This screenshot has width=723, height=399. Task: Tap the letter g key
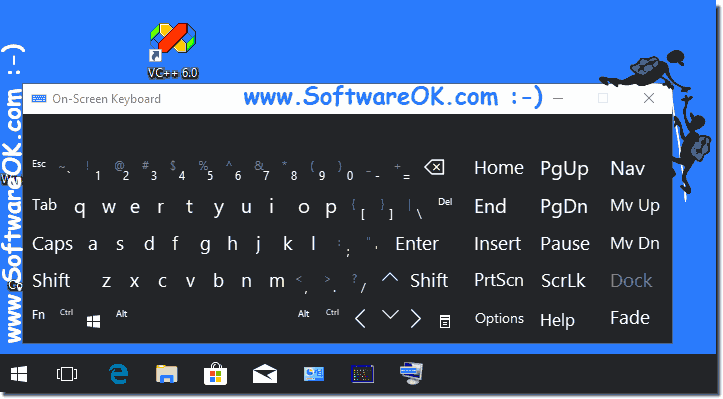coord(205,245)
